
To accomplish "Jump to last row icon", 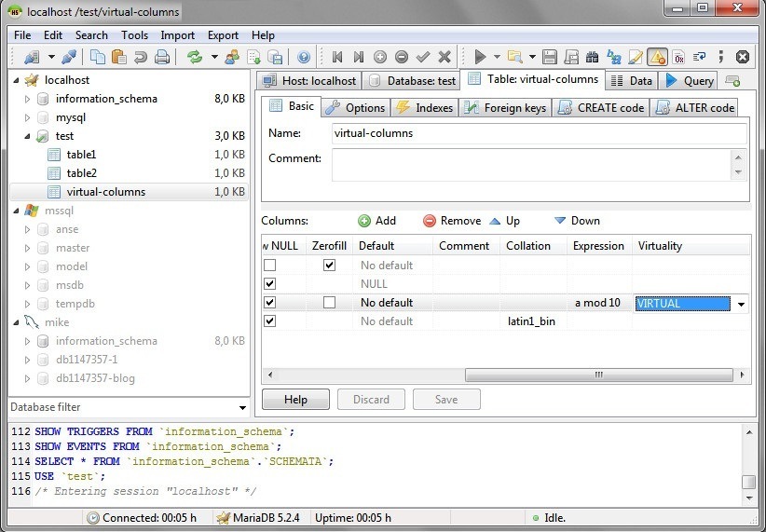I will point(359,57).
